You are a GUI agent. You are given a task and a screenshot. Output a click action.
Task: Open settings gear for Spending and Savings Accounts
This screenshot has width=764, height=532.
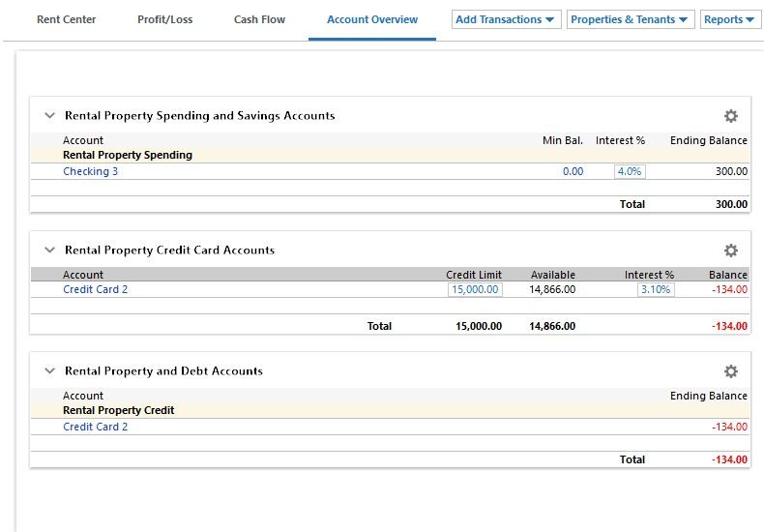pyautogui.click(x=730, y=116)
